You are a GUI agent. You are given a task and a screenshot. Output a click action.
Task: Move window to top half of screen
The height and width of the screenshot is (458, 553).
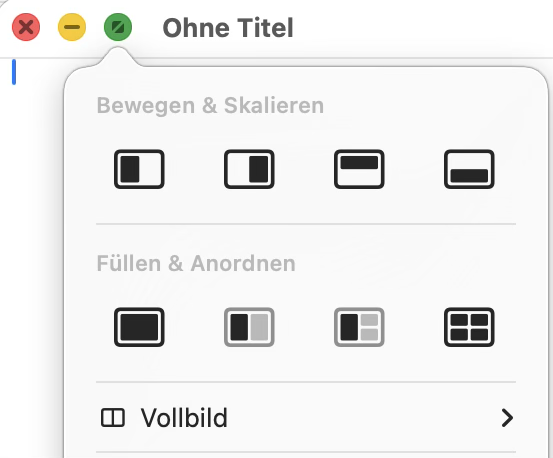[359, 169]
